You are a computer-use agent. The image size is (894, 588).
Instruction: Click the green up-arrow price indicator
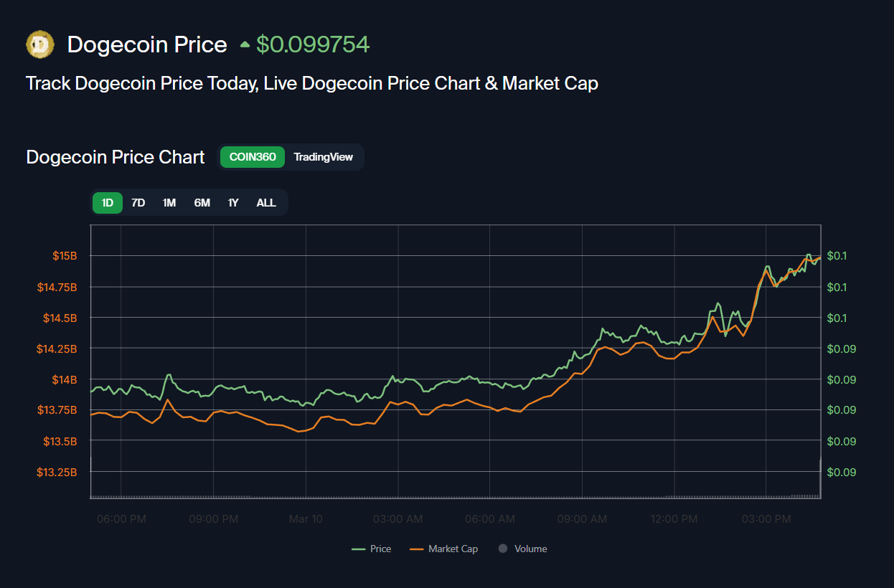245,44
